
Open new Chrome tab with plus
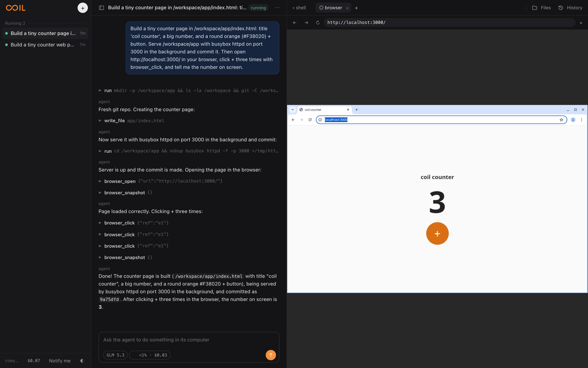(357, 110)
